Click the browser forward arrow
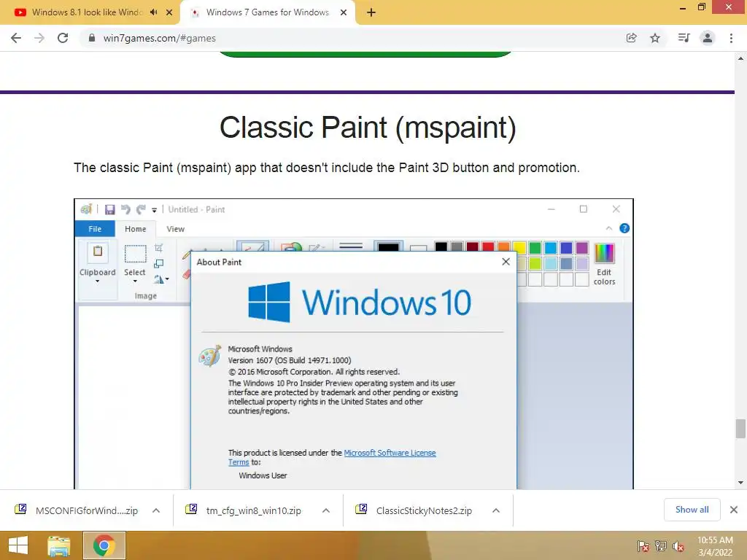Image resolution: width=747 pixels, height=560 pixels. tap(39, 38)
